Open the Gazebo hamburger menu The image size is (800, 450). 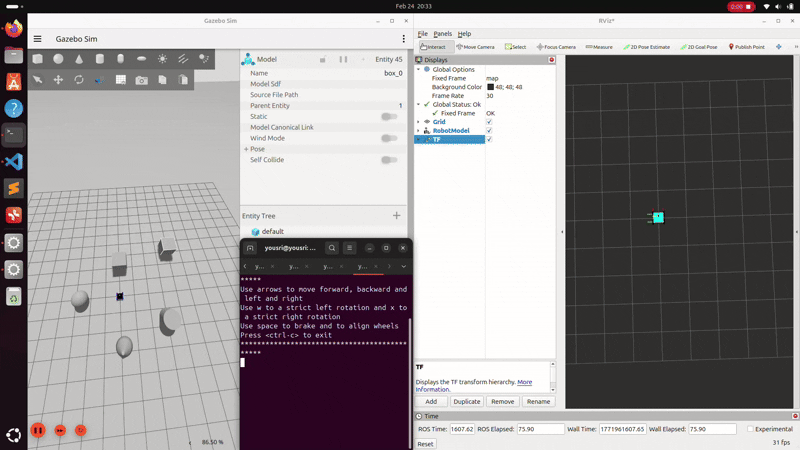38,39
